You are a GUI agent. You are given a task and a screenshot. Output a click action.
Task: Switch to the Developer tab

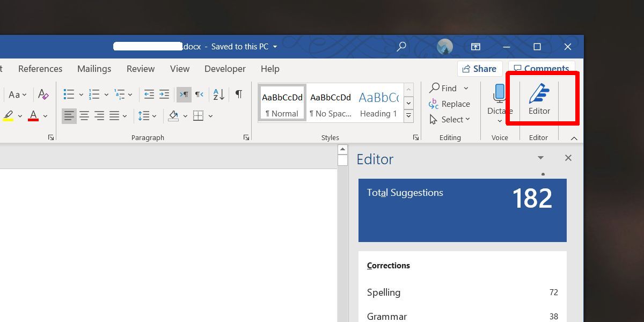click(x=225, y=69)
